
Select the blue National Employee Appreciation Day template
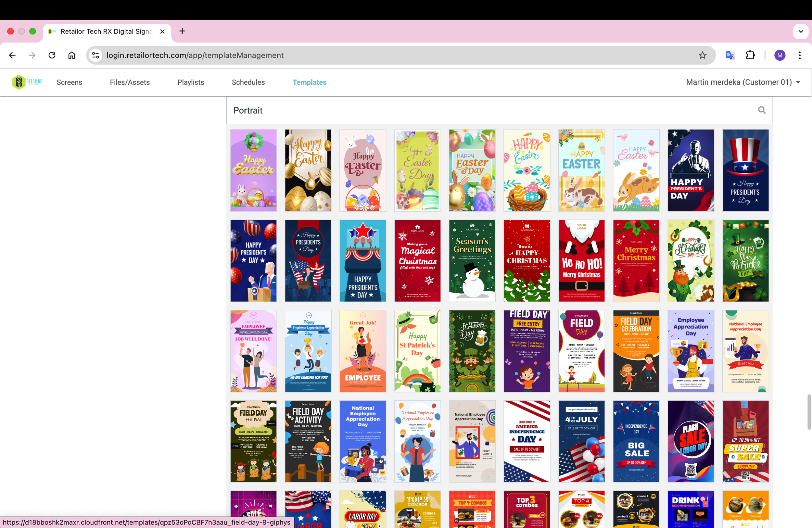point(363,441)
